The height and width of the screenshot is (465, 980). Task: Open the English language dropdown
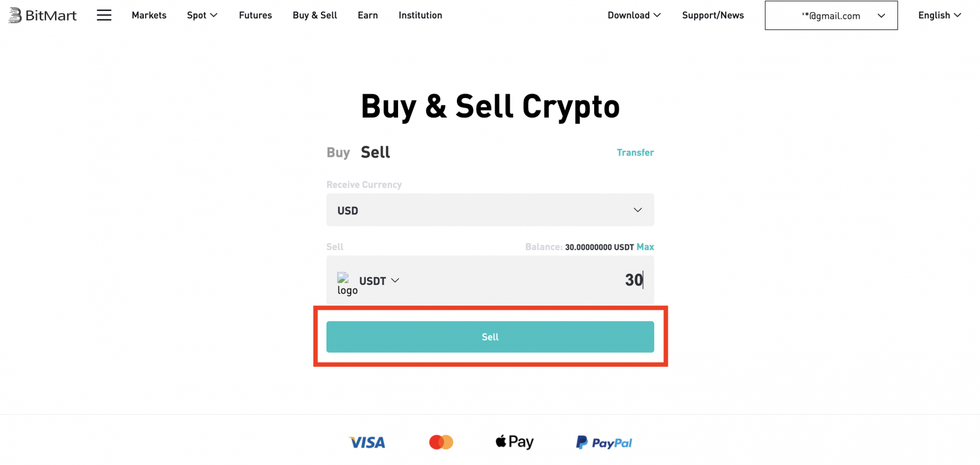click(x=938, y=15)
